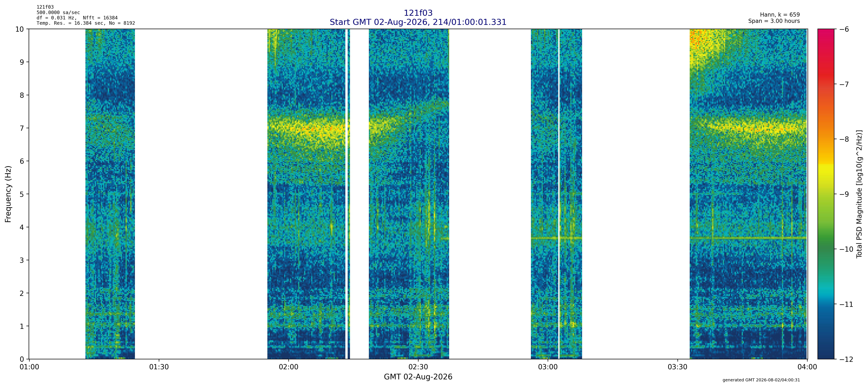The width and height of the screenshot is (868, 387).
Task: Click the colorbar tick label "−12"
Action: click(846, 359)
